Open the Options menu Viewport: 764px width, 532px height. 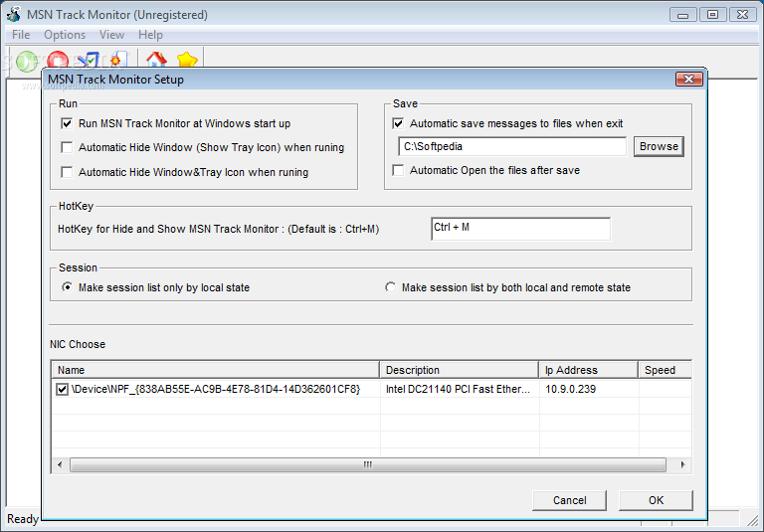coord(65,35)
